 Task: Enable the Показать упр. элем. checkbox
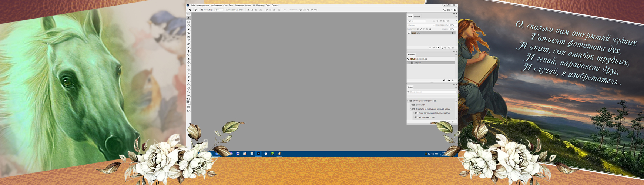227,10
